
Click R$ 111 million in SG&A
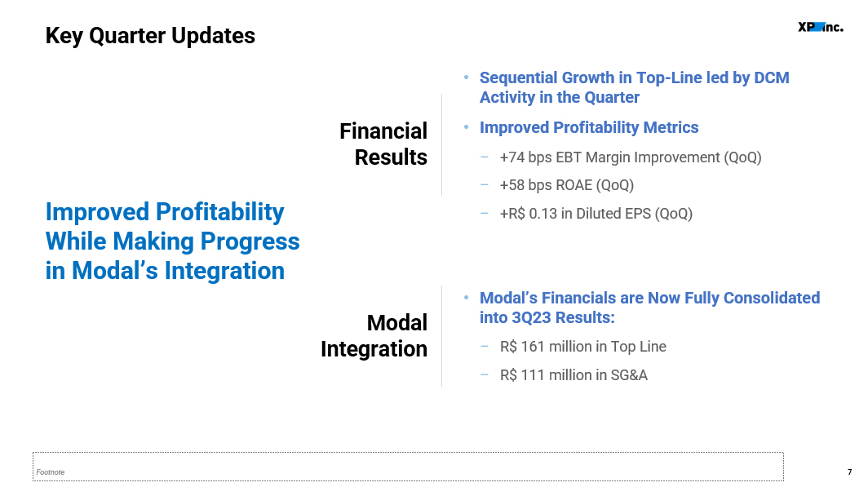(x=573, y=375)
